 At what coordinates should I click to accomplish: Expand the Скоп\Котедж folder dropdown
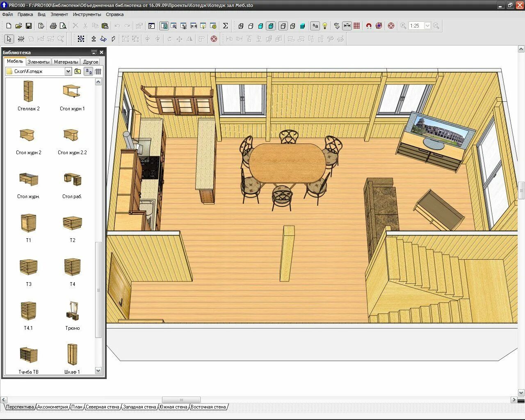click(68, 71)
